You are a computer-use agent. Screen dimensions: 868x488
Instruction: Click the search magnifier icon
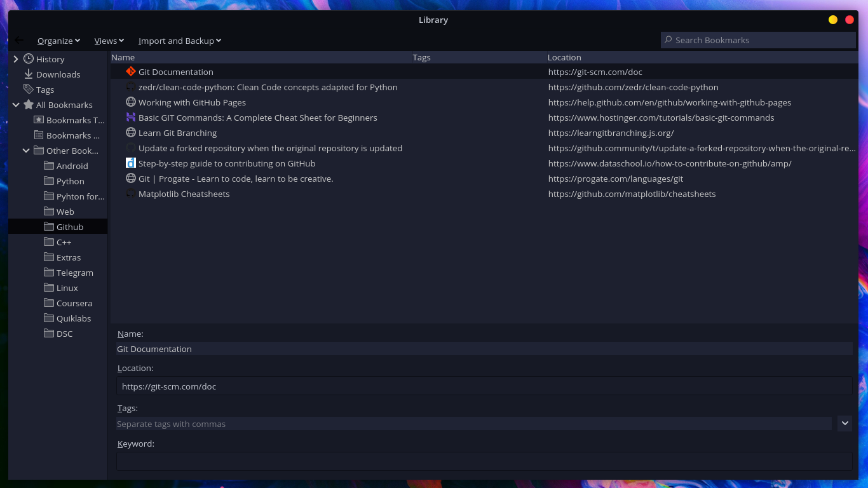click(668, 40)
